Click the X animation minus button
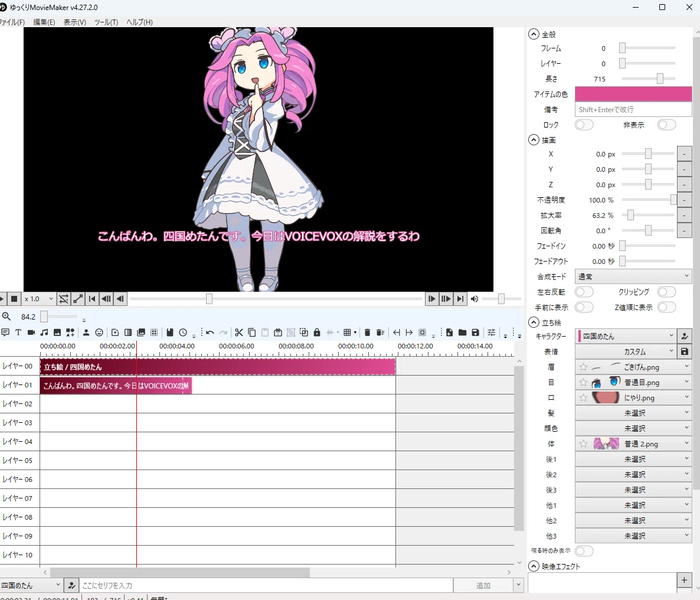 [x=685, y=154]
